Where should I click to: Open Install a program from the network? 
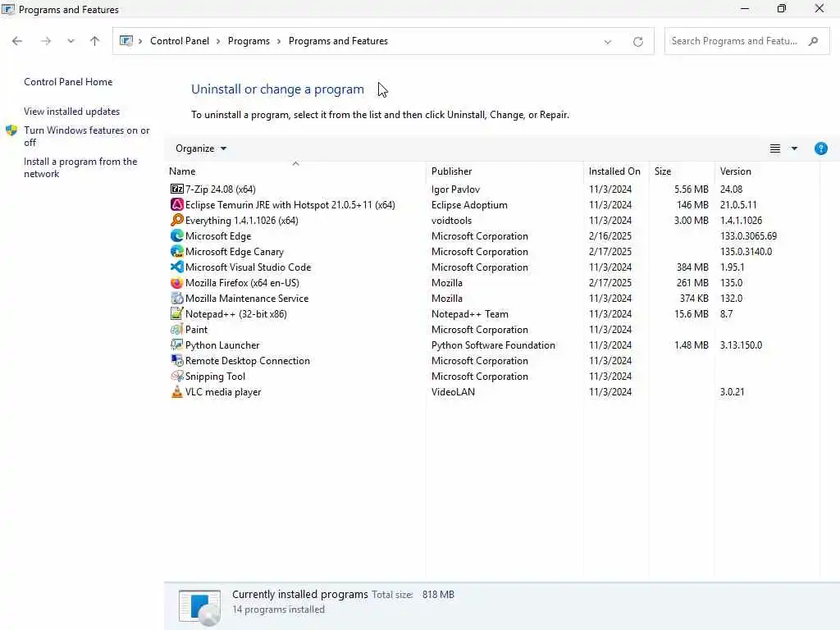click(x=80, y=167)
